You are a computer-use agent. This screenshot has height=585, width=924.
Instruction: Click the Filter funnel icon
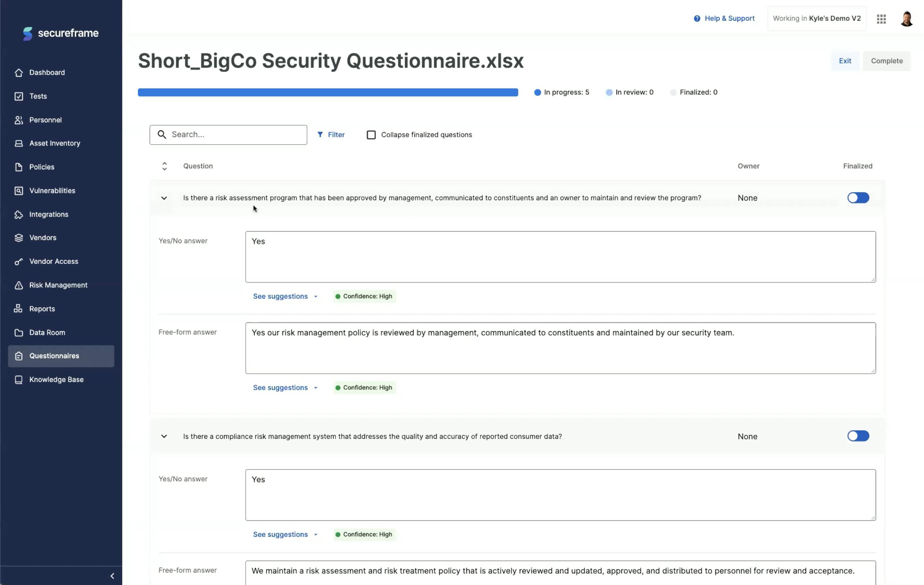coord(320,135)
